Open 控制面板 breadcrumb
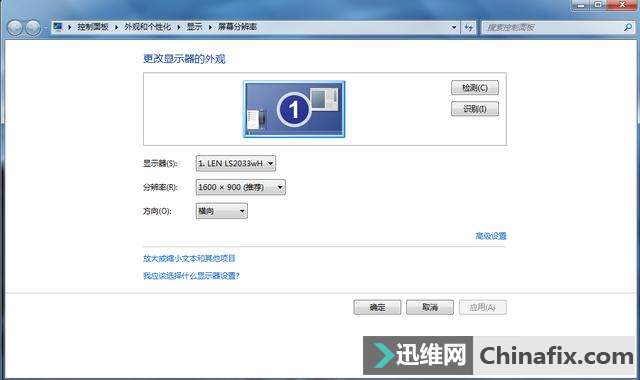The height and width of the screenshot is (380, 640). point(93,27)
